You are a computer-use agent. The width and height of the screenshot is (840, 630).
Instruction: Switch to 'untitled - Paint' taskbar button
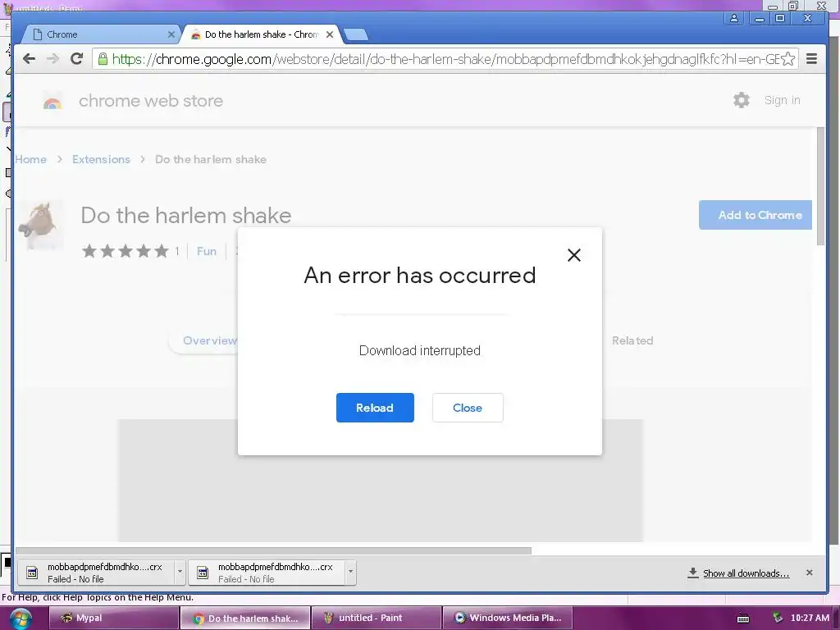click(377, 619)
